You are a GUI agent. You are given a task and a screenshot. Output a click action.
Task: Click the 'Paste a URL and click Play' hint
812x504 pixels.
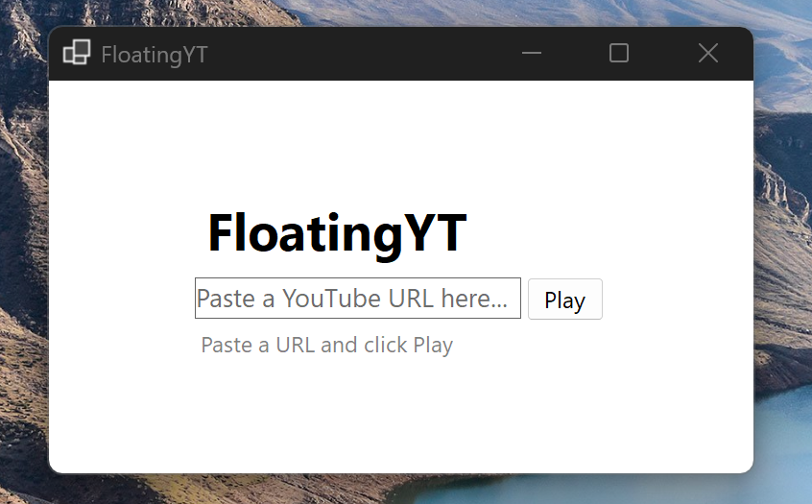pyautogui.click(x=326, y=345)
